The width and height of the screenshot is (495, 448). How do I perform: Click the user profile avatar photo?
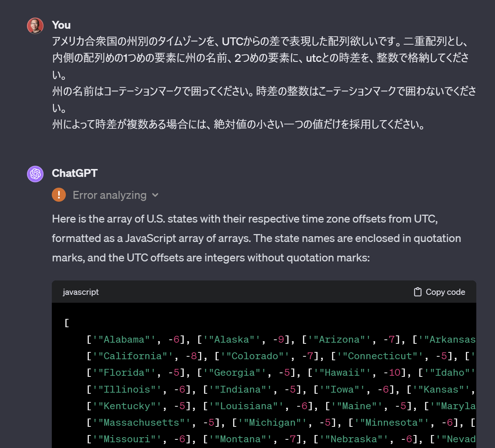(x=35, y=26)
